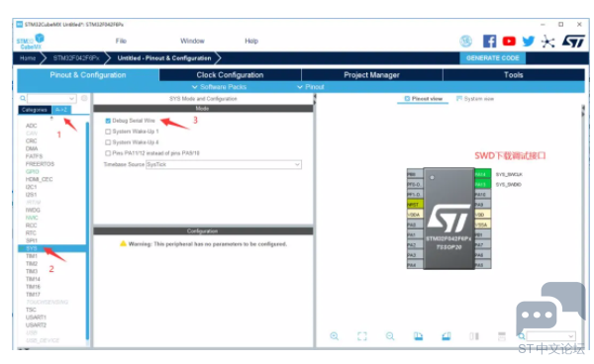Viewport: 594px width, 364px height.
Task: Click the gear icon beside peripheral search
Action: (84, 98)
